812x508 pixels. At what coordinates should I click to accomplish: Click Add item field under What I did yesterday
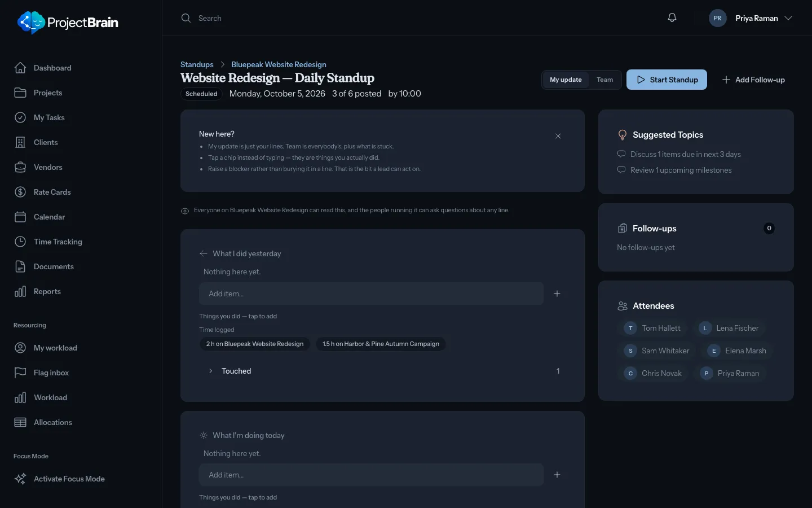(x=371, y=294)
